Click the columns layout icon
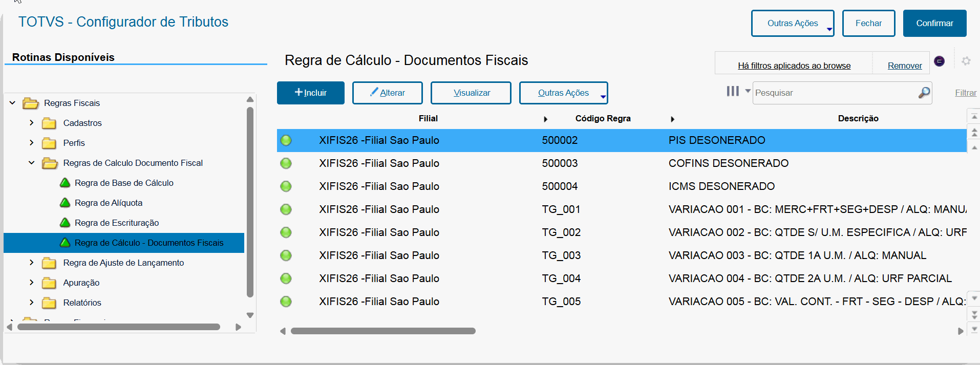The width and height of the screenshot is (980, 365). pyautogui.click(x=733, y=91)
